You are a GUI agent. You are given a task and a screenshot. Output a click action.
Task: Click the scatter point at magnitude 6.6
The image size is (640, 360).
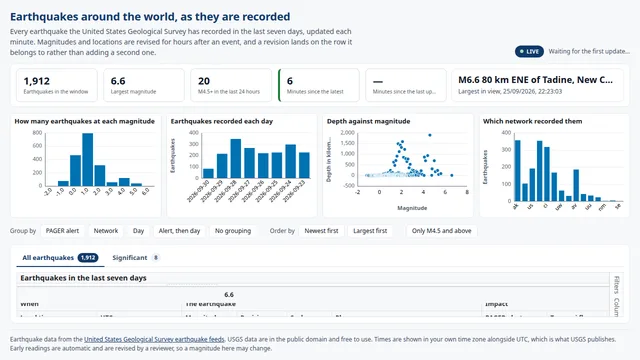pos(451,175)
